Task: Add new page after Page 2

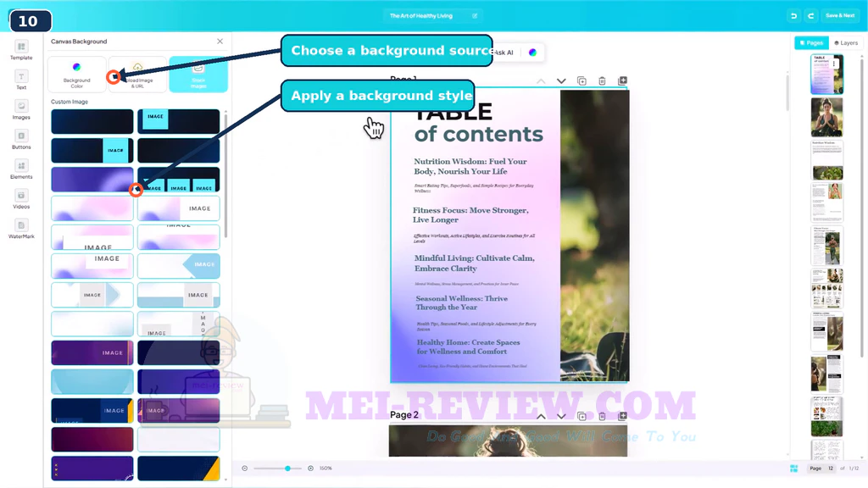Action: pyautogui.click(x=623, y=415)
